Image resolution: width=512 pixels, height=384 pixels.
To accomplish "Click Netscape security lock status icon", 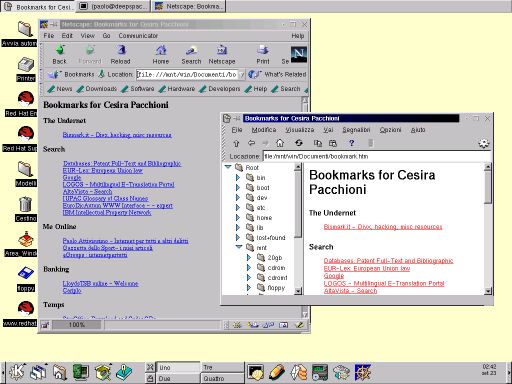I will coord(45,325).
